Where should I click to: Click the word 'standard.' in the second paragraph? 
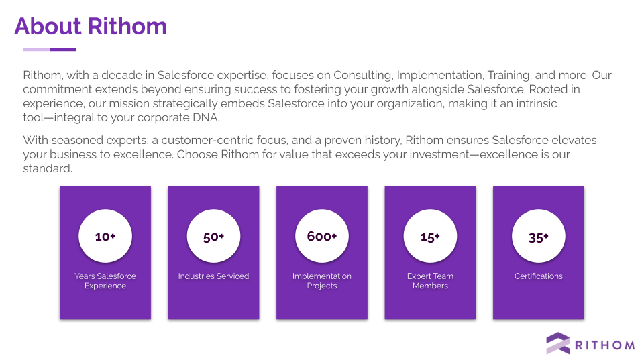[48, 168]
